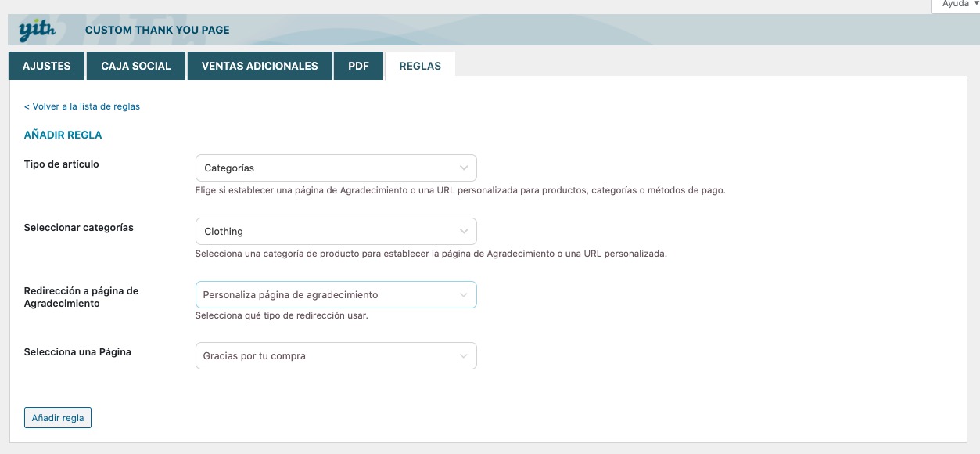The width and height of the screenshot is (980, 454).
Task: Click the Seleccionar categorías field label
Action: point(79,228)
